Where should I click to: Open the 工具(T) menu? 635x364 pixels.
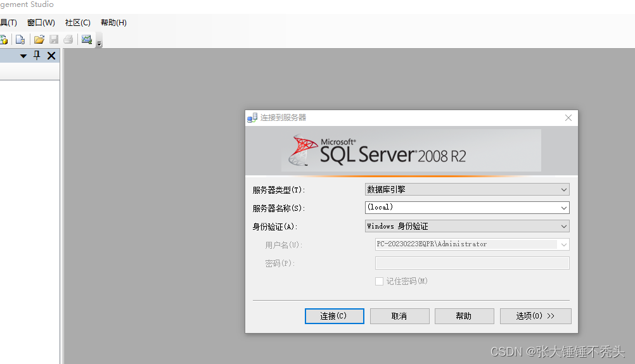pos(8,23)
